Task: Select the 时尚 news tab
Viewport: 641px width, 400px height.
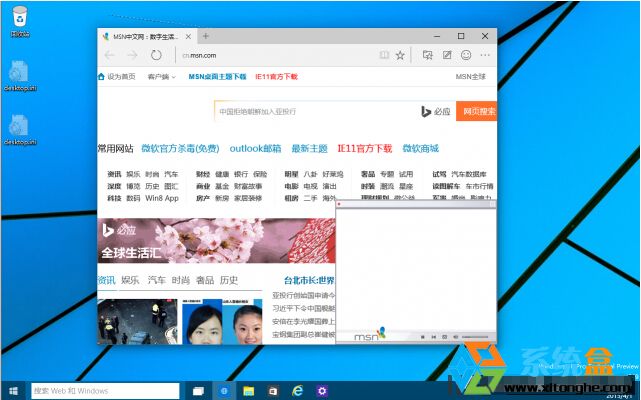Action: tap(181, 280)
